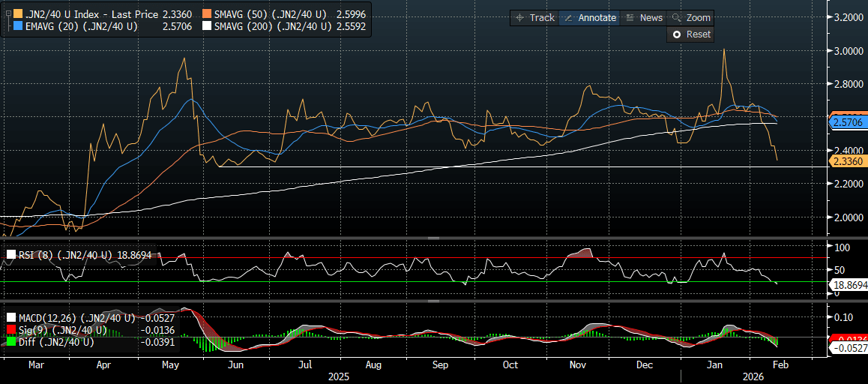The height and width of the screenshot is (384, 868).
Task: Click the Annotate pencil icon
Action: [x=567, y=18]
